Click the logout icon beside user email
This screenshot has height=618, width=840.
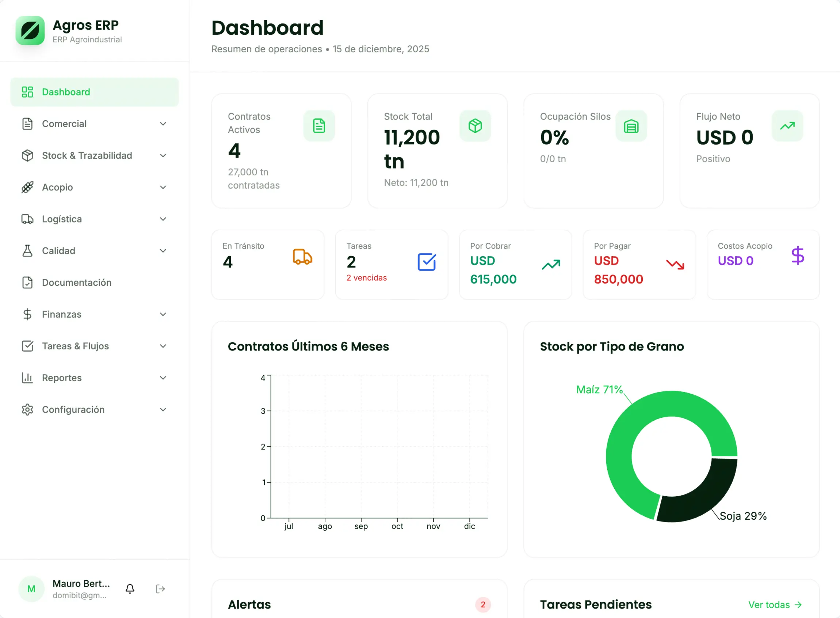pyautogui.click(x=160, y=589)
